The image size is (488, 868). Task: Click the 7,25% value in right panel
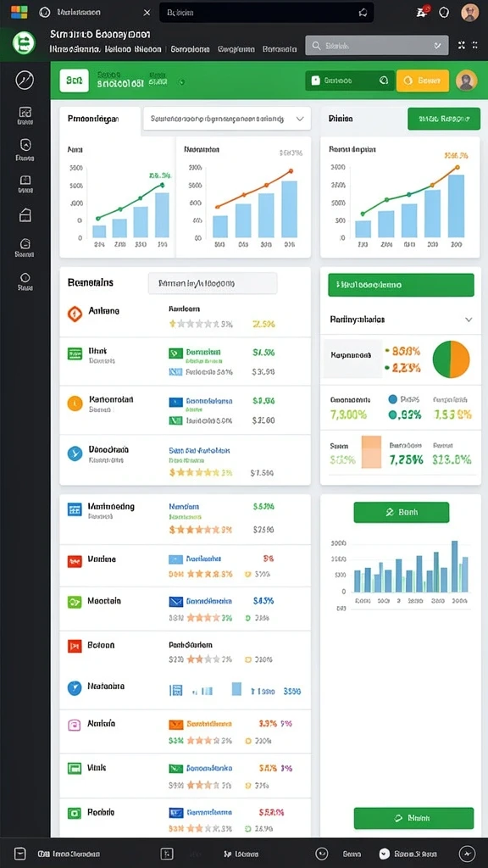406,459
